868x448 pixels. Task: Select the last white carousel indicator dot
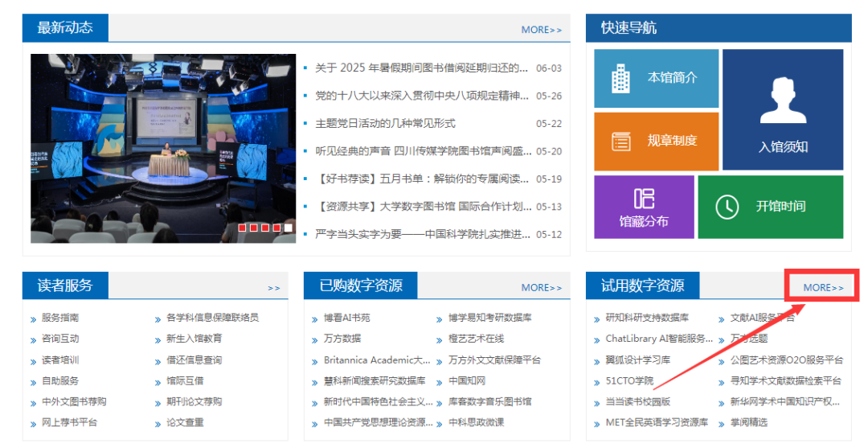click(288, 228)
